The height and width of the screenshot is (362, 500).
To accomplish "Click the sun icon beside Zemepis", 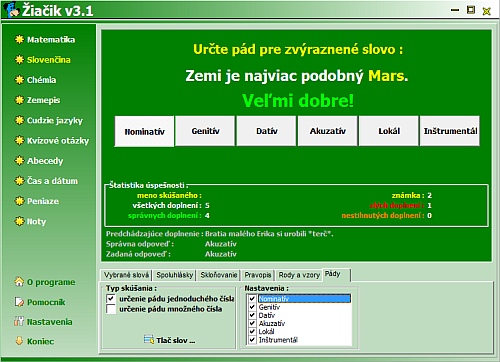I will click(19, 100).
